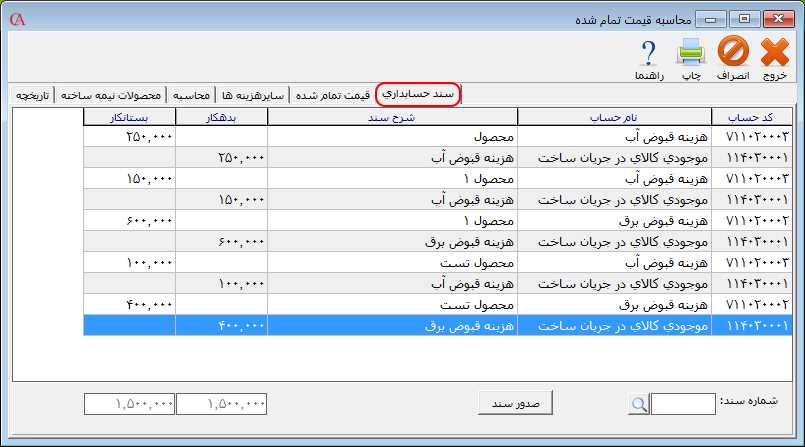This screenshot has width=805, height=447.
Task: Click the بستانکار cell 400,000
Action: click(129, 305)
